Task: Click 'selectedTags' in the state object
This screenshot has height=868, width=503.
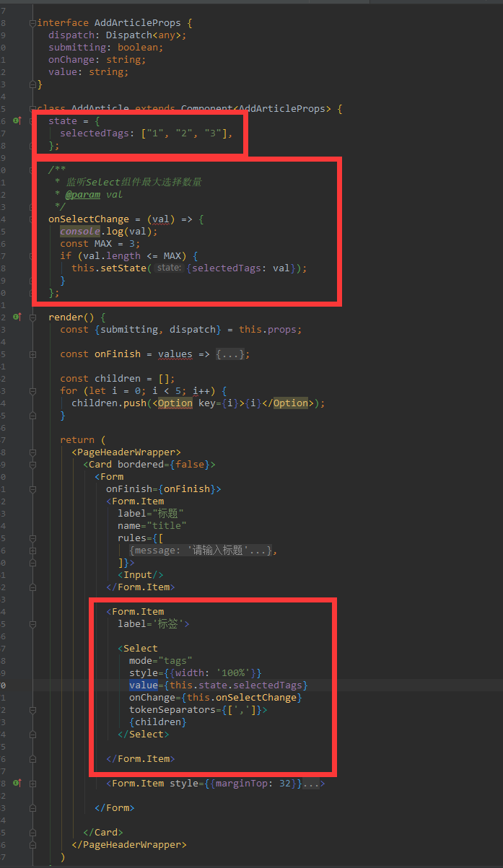Action: (x=95, y=133)
